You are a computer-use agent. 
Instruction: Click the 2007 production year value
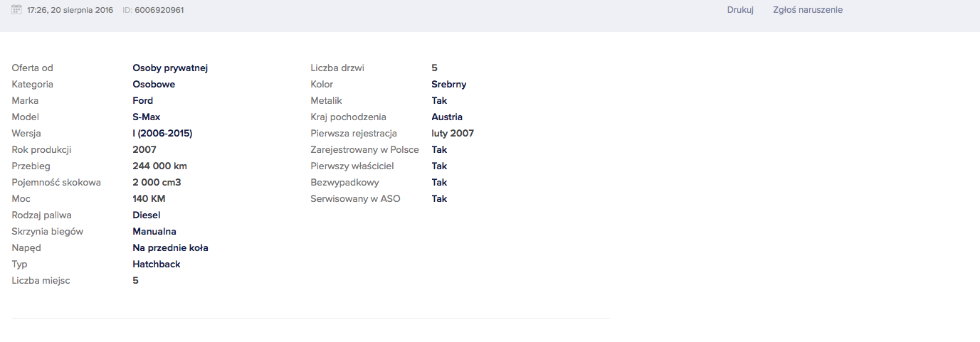[x=144, y=150]
